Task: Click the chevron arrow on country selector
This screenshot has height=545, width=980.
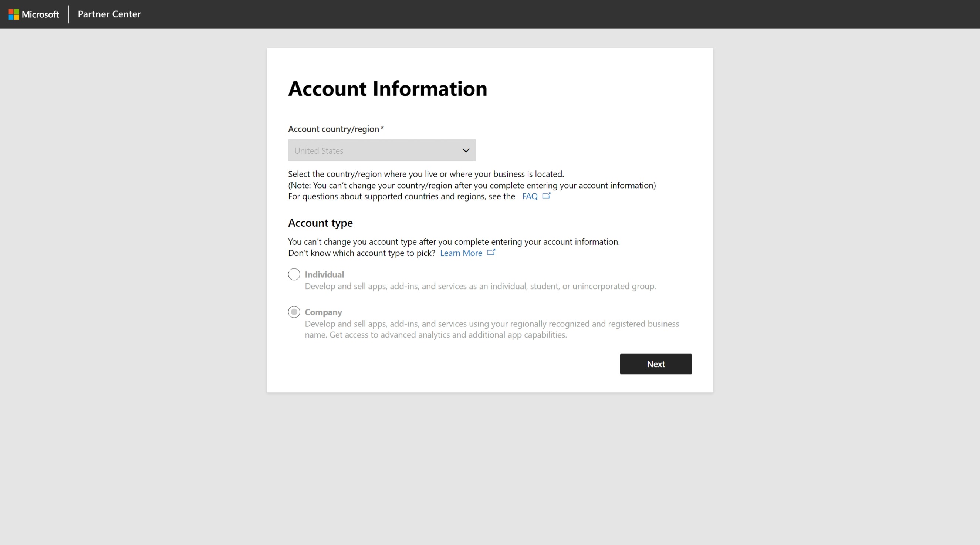Action: [x=466, y=150]
